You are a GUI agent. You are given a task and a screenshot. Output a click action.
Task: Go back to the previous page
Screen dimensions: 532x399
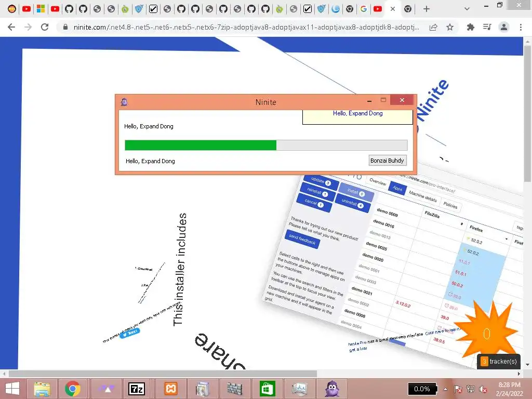point(11,27)
